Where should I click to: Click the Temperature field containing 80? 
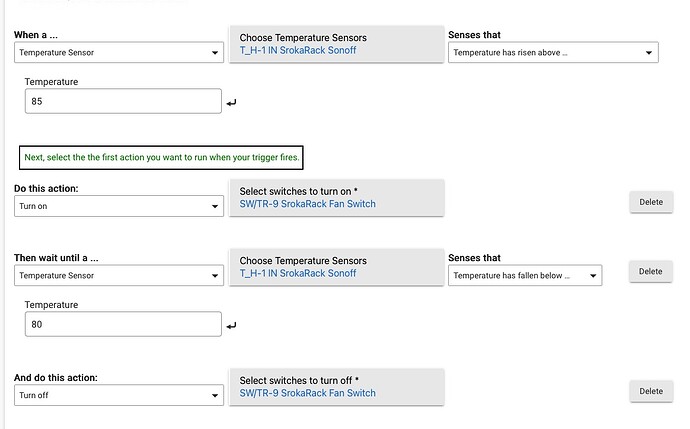[123, 324]
